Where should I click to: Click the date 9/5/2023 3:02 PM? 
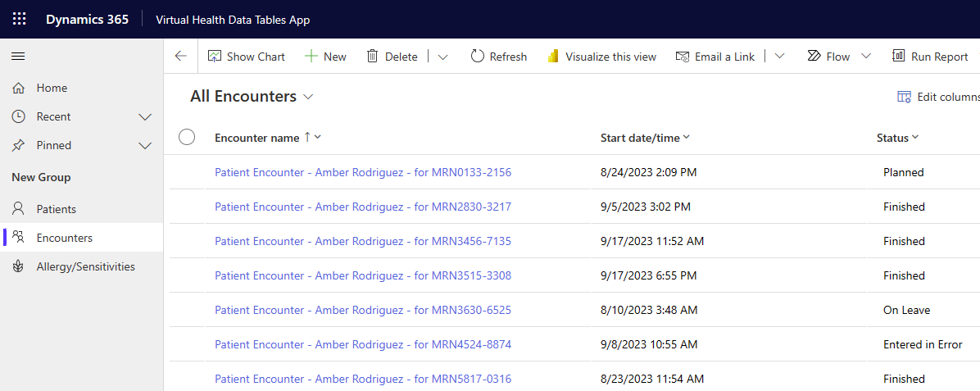(x=646, y=207)
